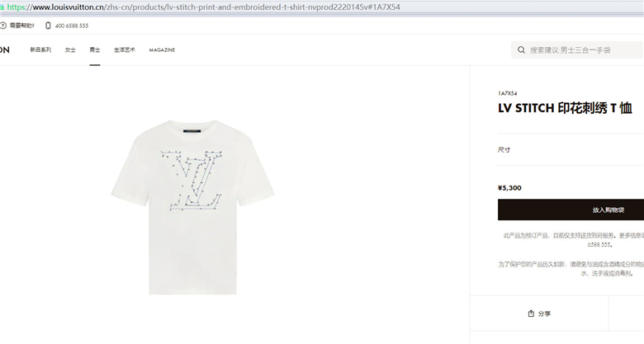Call number 400 6588 555 link
The height and width of the screenshot is (344, 644).
click(x=72, y=26)
